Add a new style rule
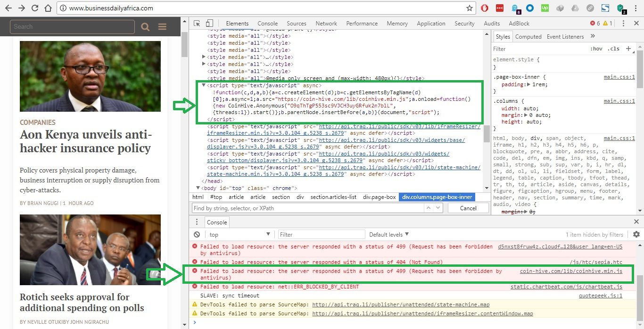Screen dimensions: 644x329 pos(628,49)
